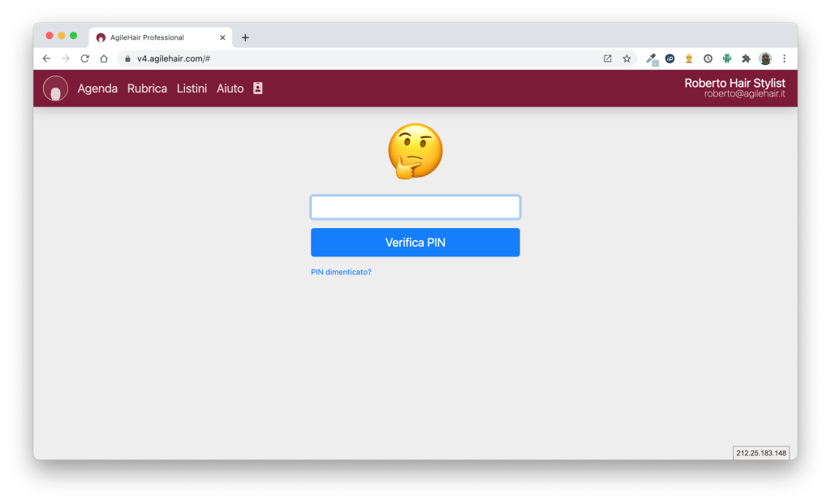Reload the page with the refresh icon

tap(84, 58)
